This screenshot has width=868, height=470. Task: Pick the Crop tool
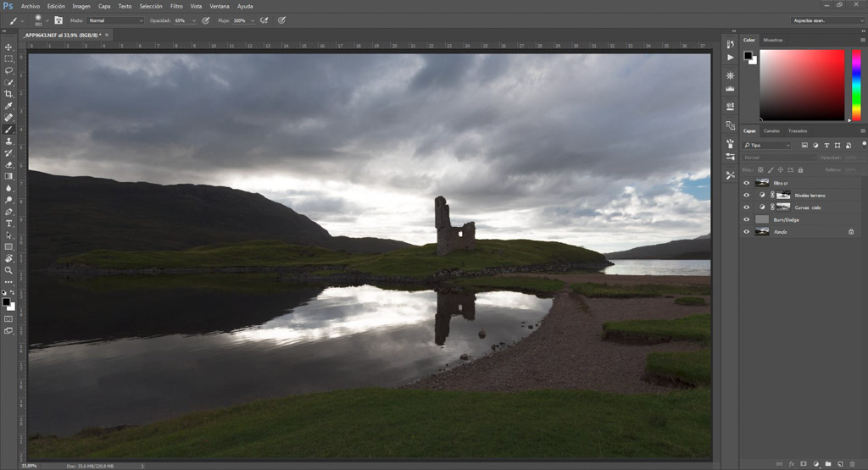coord(8,94)
